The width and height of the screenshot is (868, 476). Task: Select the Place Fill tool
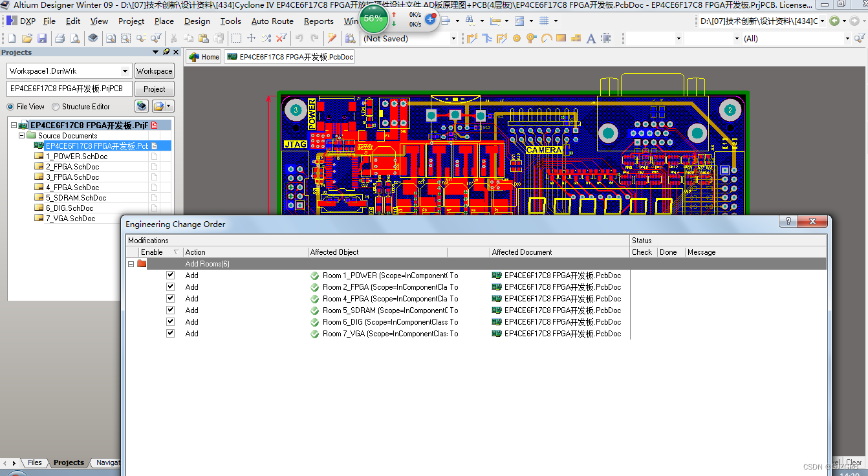[561, 38]
